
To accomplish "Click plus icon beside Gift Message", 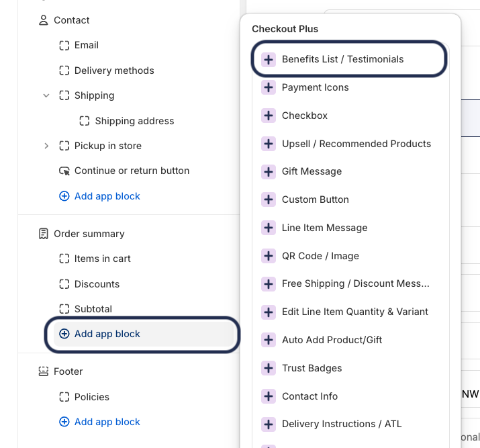I will 269,172.
